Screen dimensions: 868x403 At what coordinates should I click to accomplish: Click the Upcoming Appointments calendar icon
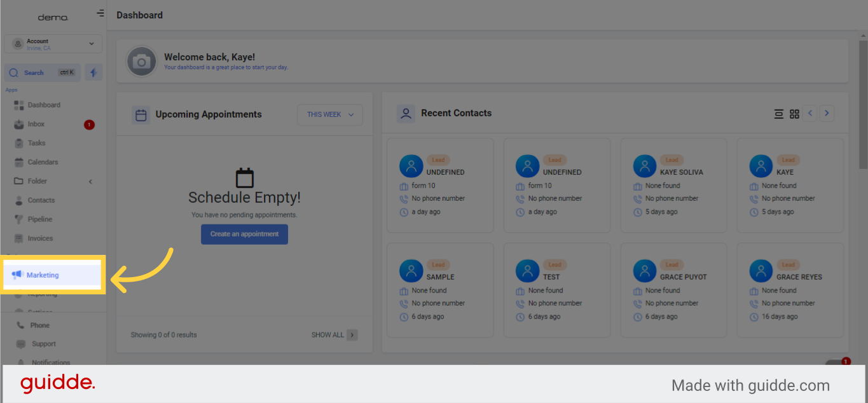point(141,115)
